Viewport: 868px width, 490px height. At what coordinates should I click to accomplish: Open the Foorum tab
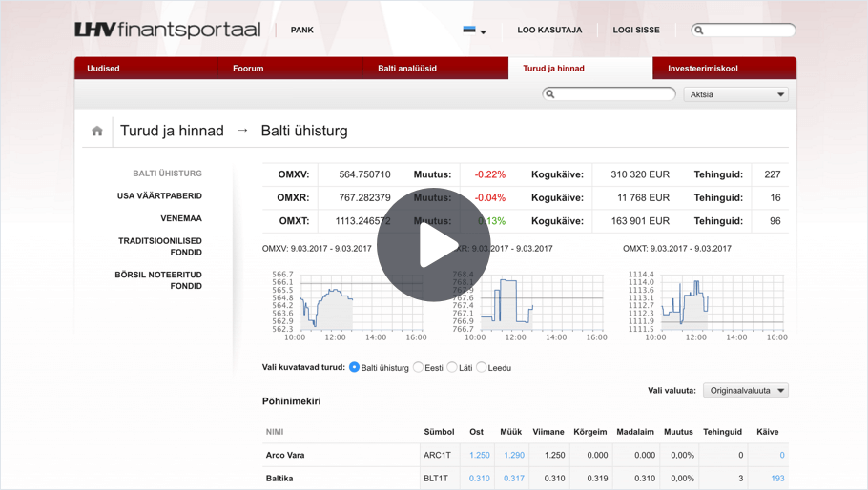click(291, 68)
